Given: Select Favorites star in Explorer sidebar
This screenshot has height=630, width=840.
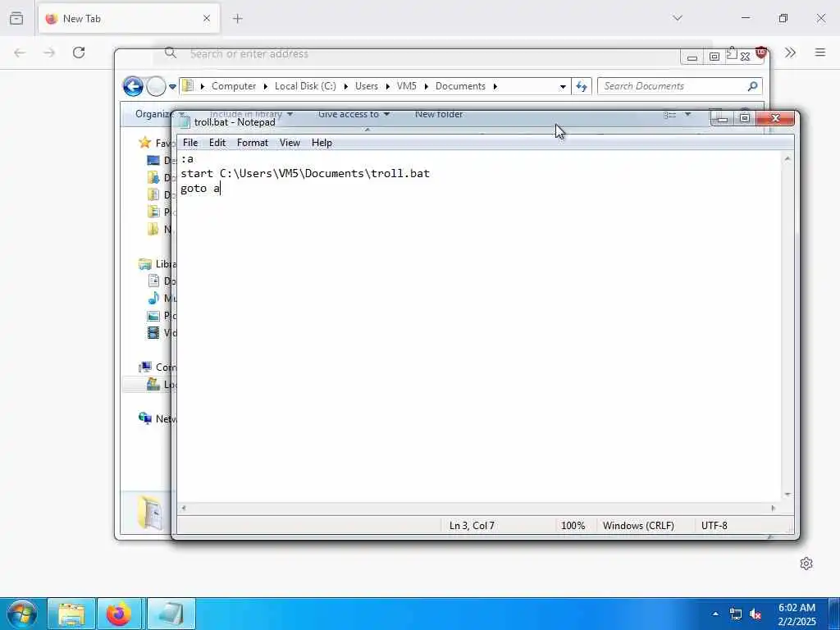Looking at the screenshot, I should (x=144, y=143).
